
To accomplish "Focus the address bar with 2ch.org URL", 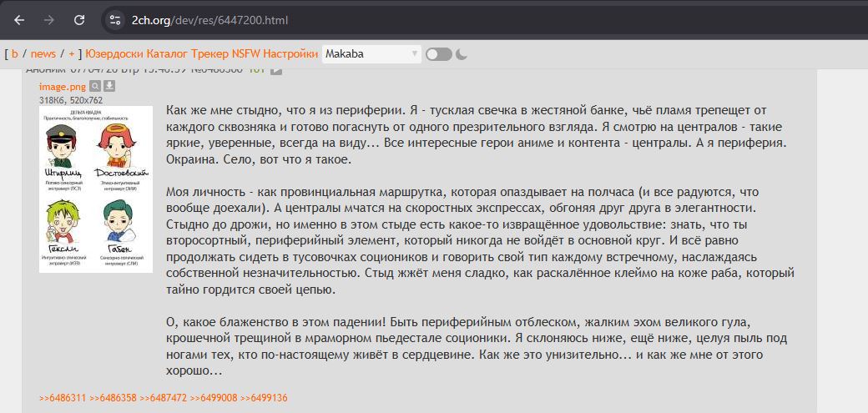I will (x=209, y=21).
